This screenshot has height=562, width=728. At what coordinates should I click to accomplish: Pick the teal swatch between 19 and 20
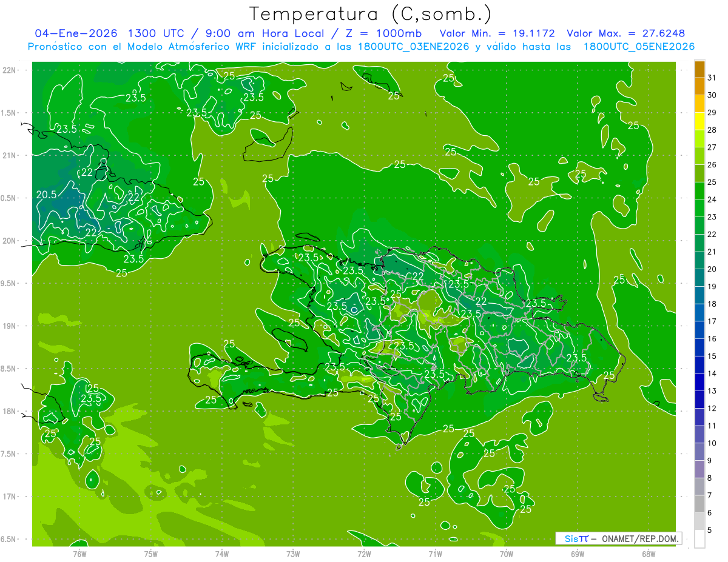(699, 278)
